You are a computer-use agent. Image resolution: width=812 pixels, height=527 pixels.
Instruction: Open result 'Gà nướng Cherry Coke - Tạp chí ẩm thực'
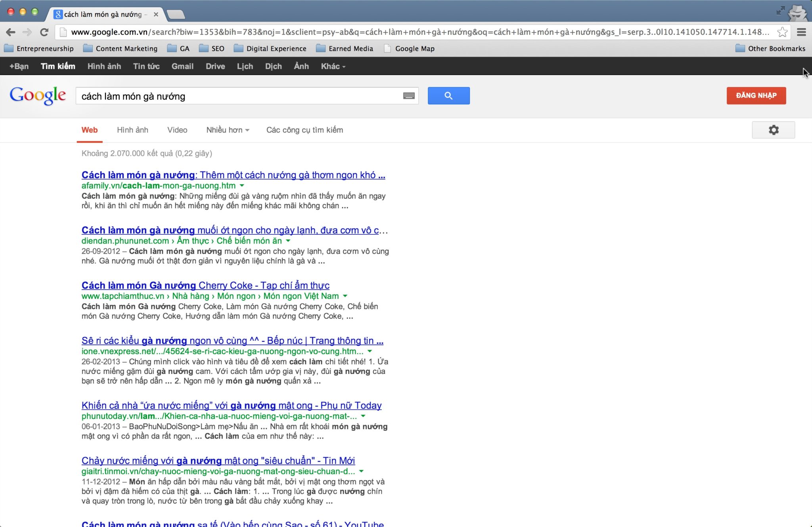[x=205, y=286]
